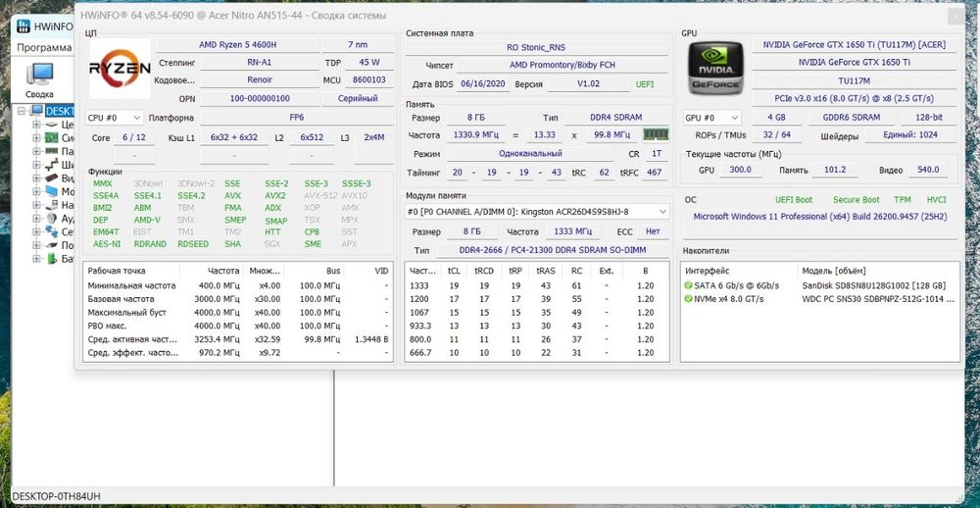Select the DESKTOP computer icon in tree
Image resolution: width=980 pixels, height=508 pixels.
pos(37,111)
